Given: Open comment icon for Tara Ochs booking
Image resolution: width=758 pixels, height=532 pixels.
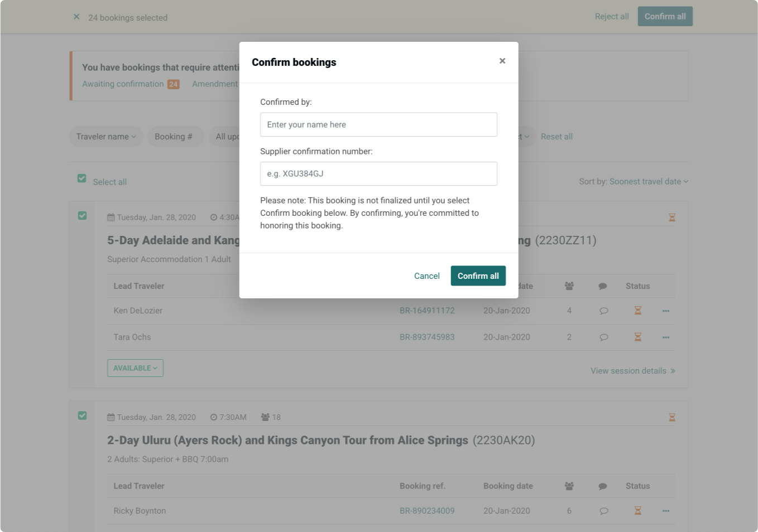Looking at the screenshot, I should click(603, 337).
